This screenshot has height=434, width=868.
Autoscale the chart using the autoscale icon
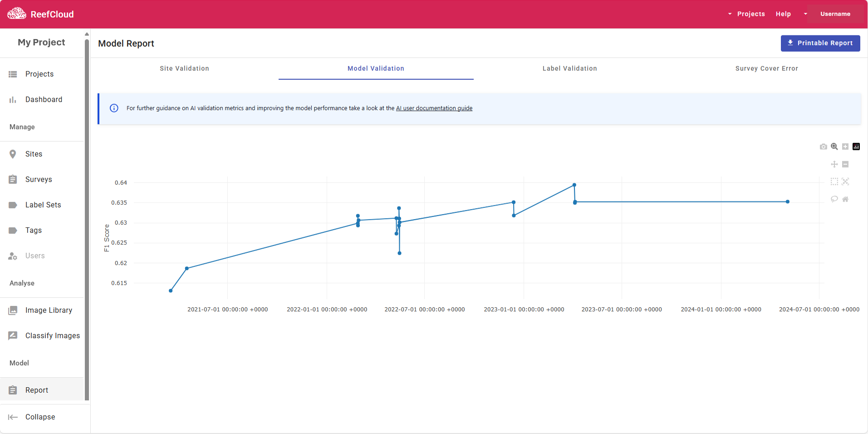pyautogui.click(x=845, y=182)
